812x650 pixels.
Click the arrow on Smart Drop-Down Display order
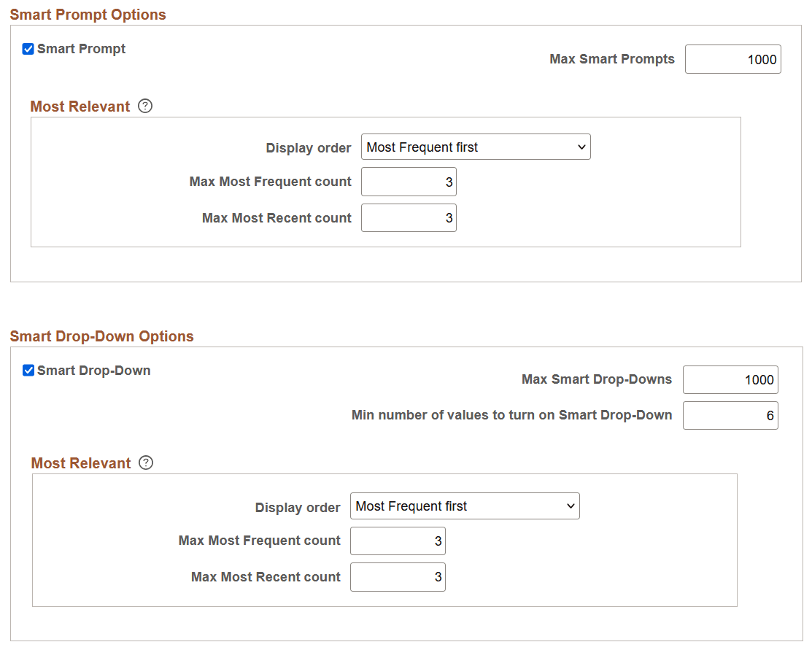pyautogui.click(x=571, y=506)
